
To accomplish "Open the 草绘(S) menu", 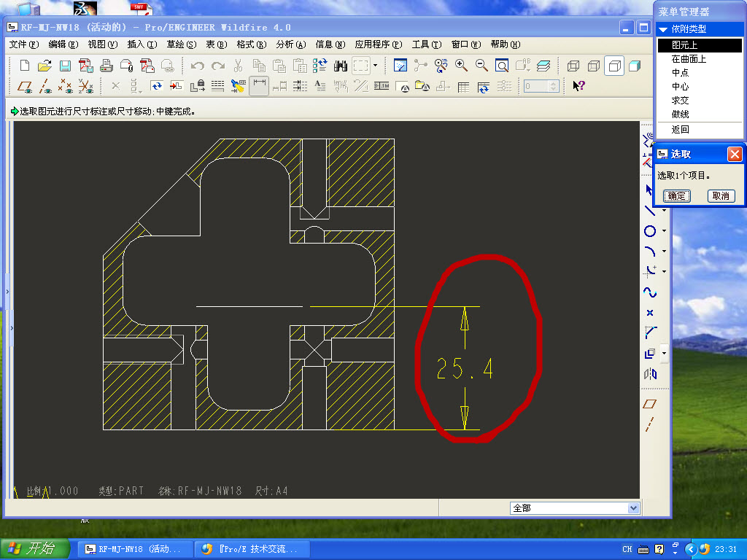I will (x=182, y=44).
